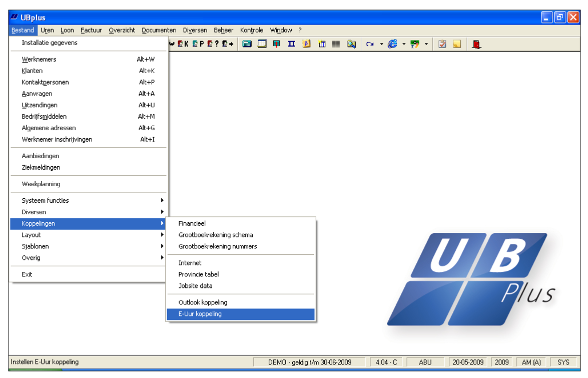
Task: Expand the Sjablonen submenu
Action: pos(88,246)
